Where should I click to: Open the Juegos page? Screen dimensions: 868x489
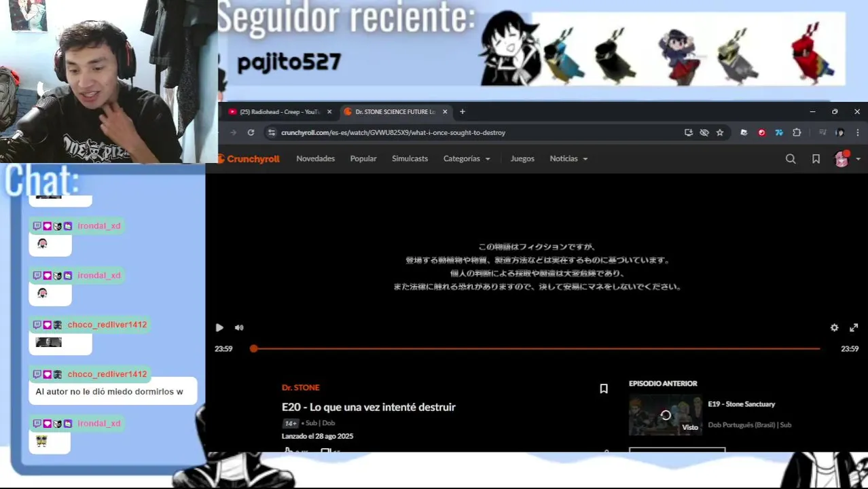pyautogui.click(x=522, y=158)
